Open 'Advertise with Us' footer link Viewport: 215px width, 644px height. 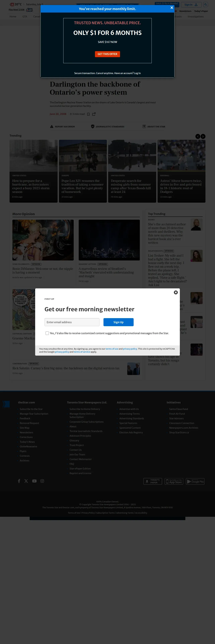tap(129, 409)
